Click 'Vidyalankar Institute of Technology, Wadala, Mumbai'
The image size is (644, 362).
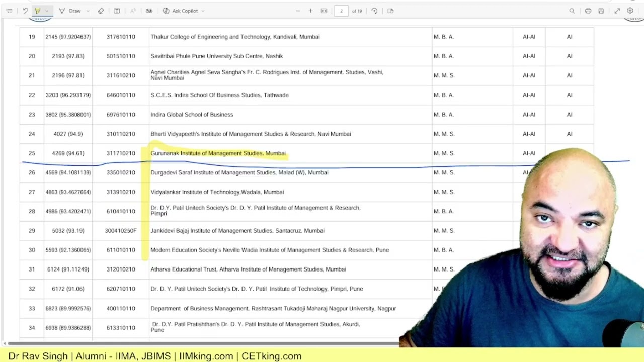click(217, 192)
